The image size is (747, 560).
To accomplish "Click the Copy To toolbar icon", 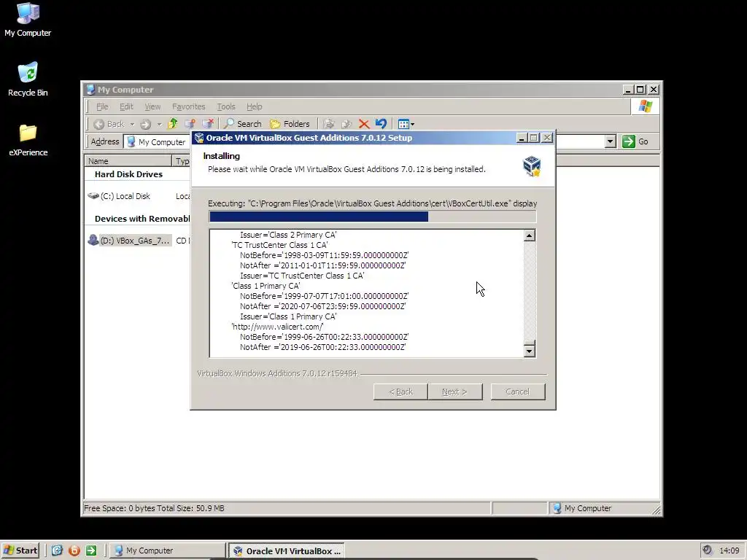I will 347,124.
